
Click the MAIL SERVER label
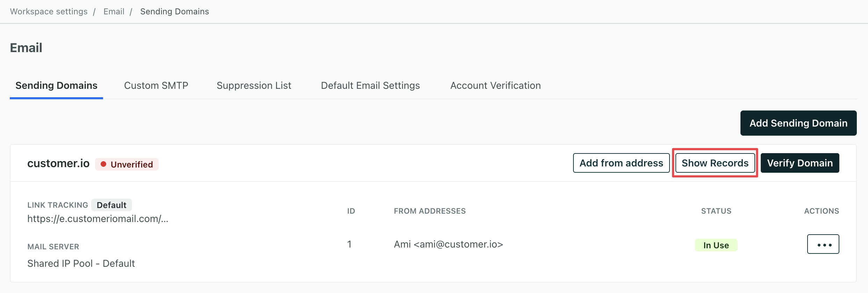53,246
